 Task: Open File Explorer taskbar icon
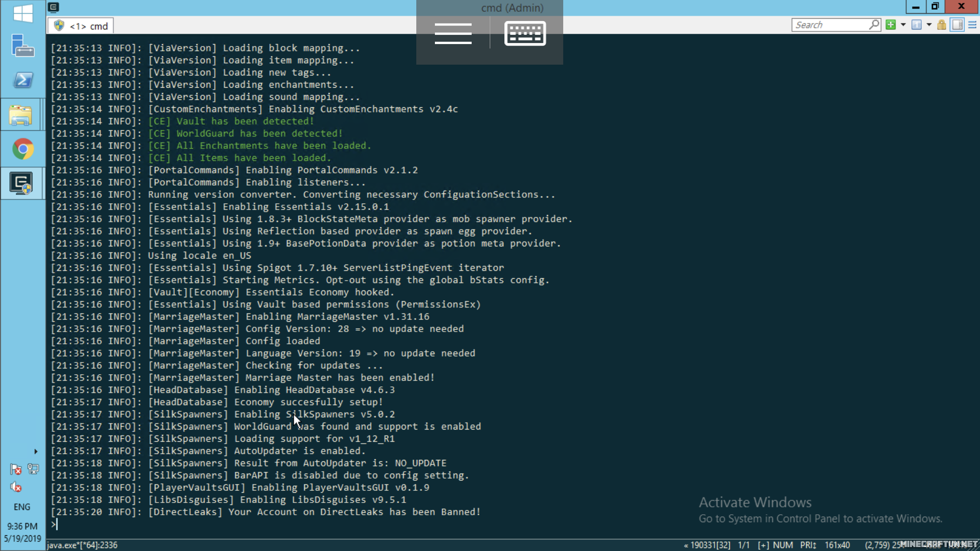point(21,115)
